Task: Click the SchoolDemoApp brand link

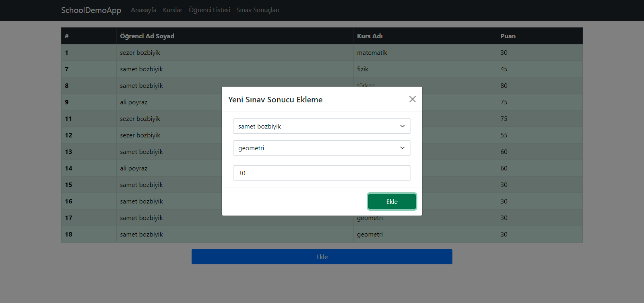Action: point(91,10)
